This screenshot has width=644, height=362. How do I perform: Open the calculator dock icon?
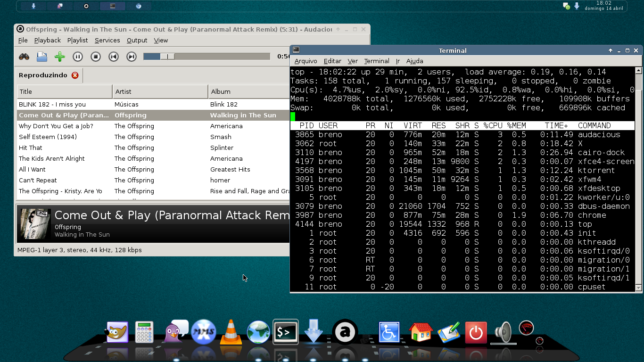point(144,332)
